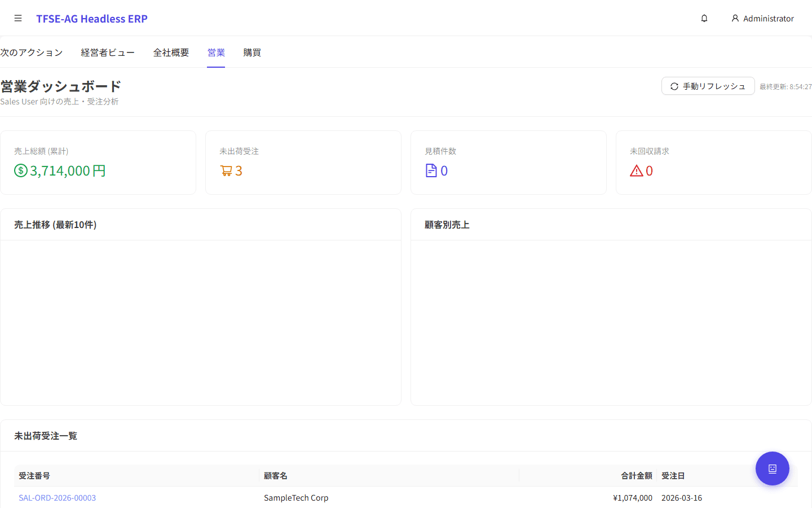This screenshot has height=508, width=812.
Task: Click the cart icon for unshipped orders
Action: [226, 170]
